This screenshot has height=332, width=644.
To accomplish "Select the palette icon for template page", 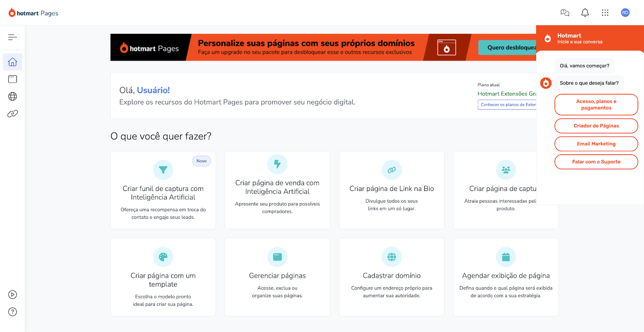I will 163,257.
